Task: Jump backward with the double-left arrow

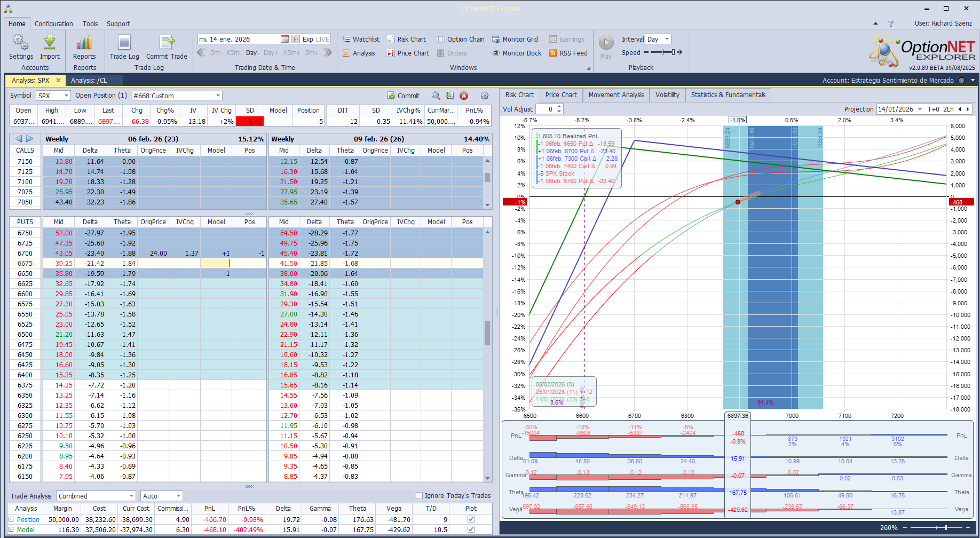Action: [x=201, y=52]
